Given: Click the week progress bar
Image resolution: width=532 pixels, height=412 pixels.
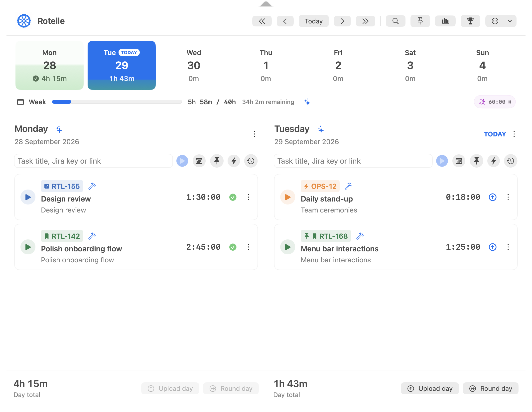Looking at the screenshot, I should (x=117, y=102).
